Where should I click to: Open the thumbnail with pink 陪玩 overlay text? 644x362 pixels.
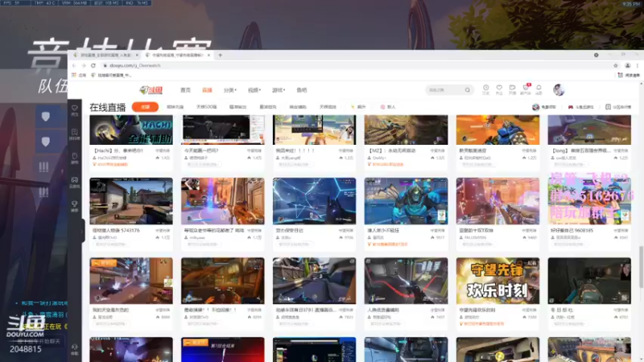[x=589, y=201]
